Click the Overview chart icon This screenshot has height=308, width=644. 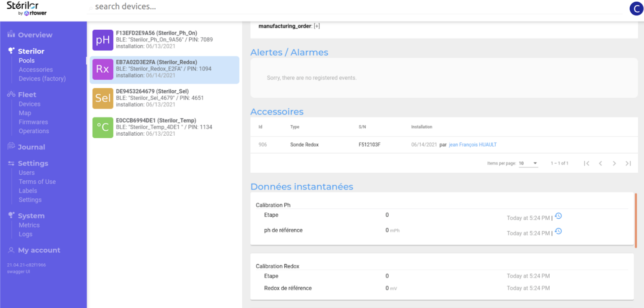(x=11, y=34)
